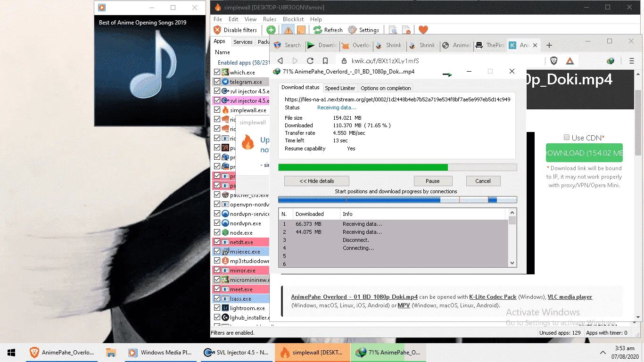
Task: Go back with the Brave back arrow
Action: pos(280,61)
